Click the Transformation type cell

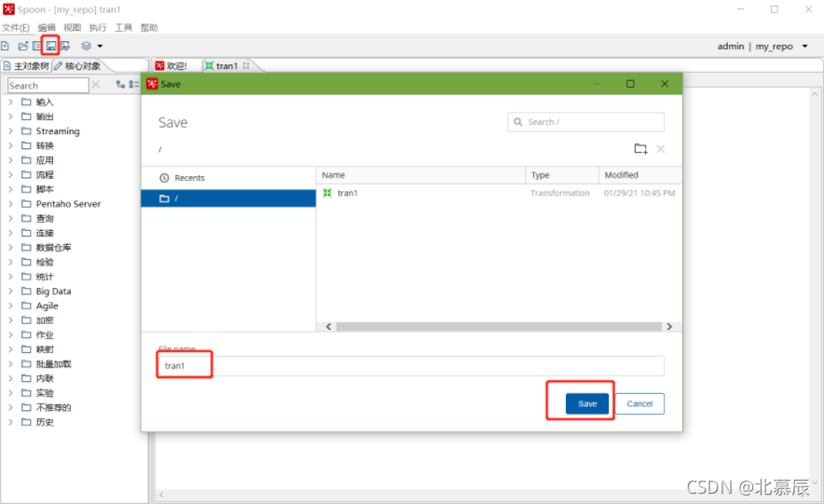click(560, 193)
